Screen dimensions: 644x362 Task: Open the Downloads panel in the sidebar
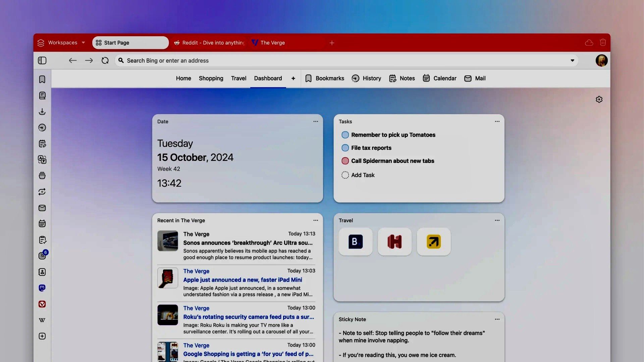(x=42, y=112)
